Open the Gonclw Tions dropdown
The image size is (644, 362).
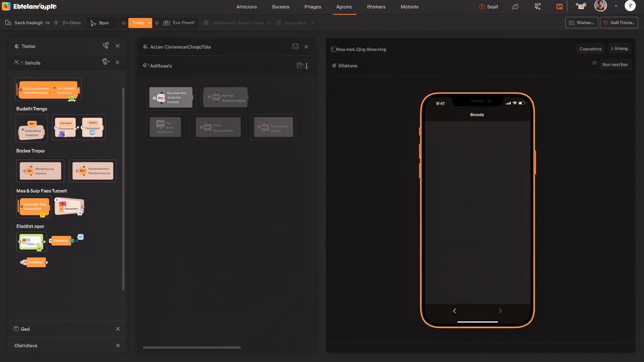tap(237, 23)
